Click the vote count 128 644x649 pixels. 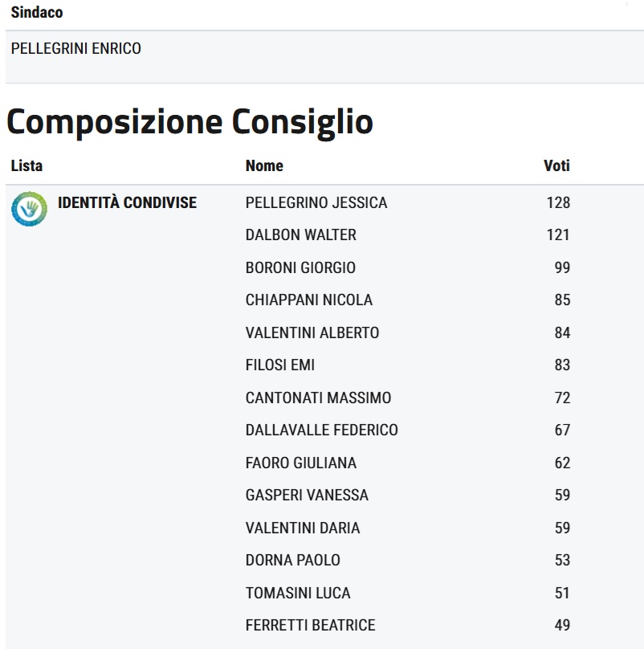(x=558, y=203)
